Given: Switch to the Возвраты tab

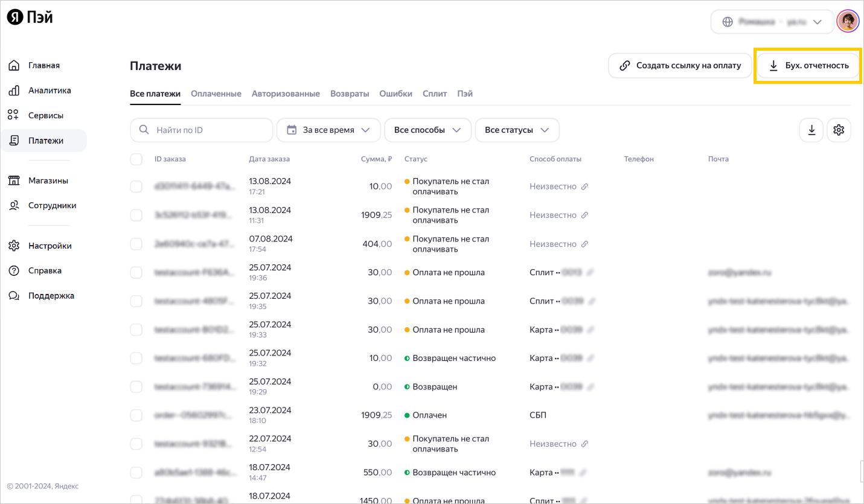Looking at the screenshot, I should point(350,94).
